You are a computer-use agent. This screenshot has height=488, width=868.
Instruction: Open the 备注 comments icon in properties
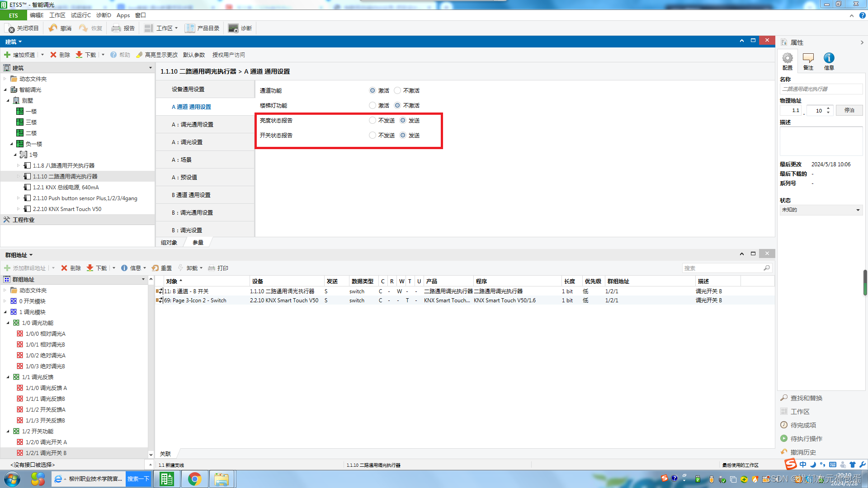[808, 58]
